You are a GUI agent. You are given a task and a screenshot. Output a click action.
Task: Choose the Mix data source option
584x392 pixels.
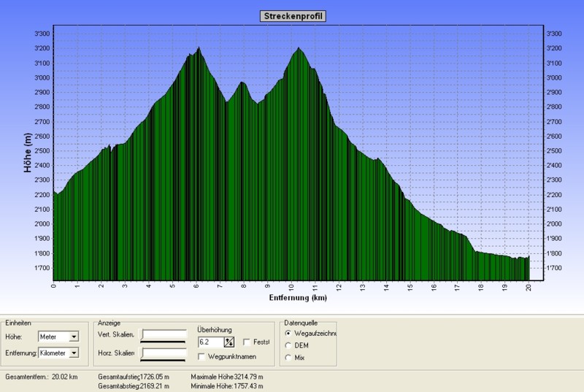tap(288, 357)
